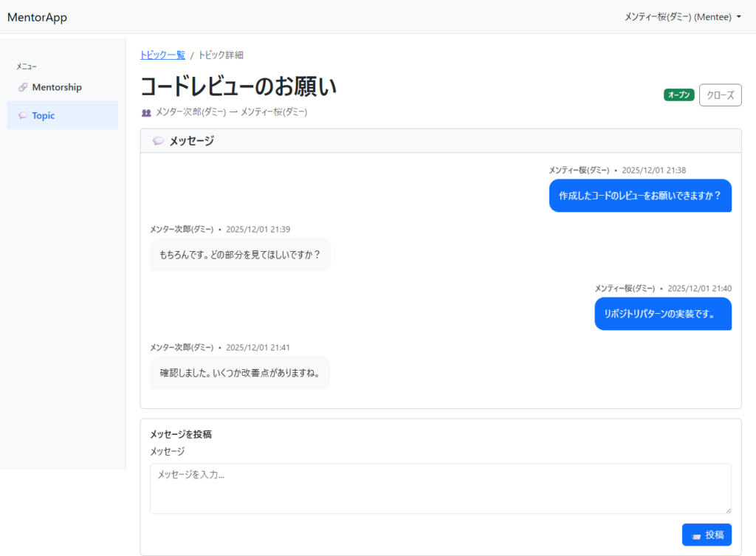Click the message 確認しました。いくつか改善点がありますね。
Image resolution: width=756 pixels, height=556 pixels.
pos(240,373)
